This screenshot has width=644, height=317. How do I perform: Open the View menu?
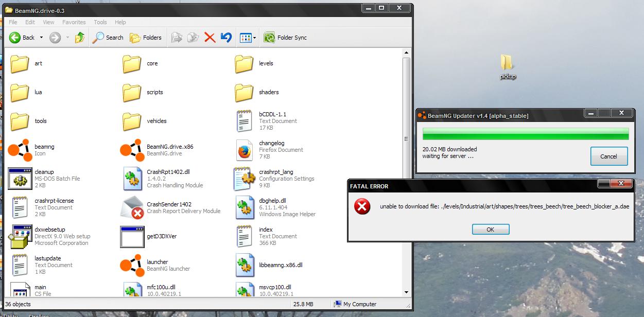(x=48, y=22)
